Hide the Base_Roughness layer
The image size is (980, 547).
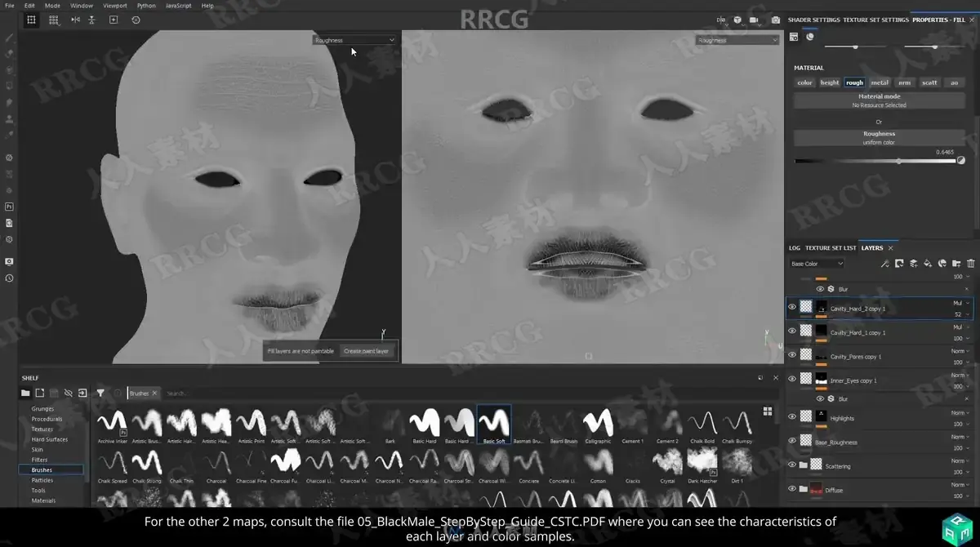(x=792, y=440)
